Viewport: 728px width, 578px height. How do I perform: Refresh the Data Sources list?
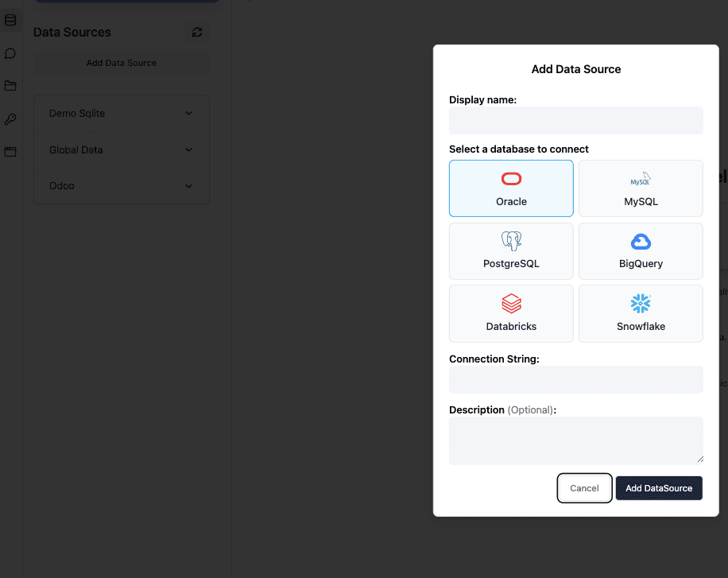(x=197, y=32)
